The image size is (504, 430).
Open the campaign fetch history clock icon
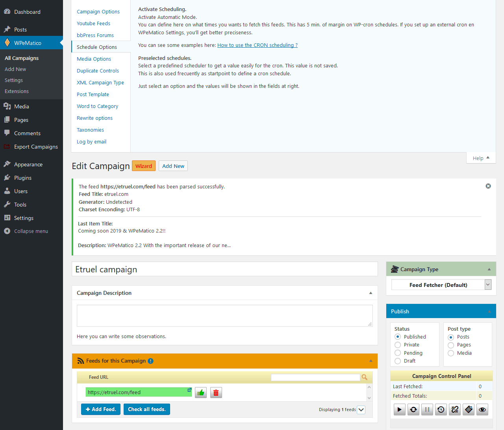(441, 410)
